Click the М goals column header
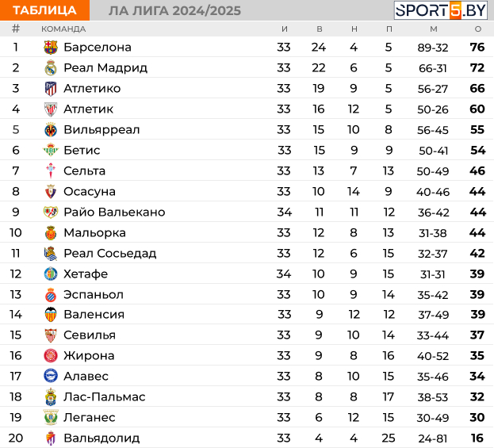494x448 pixels. 434,29
